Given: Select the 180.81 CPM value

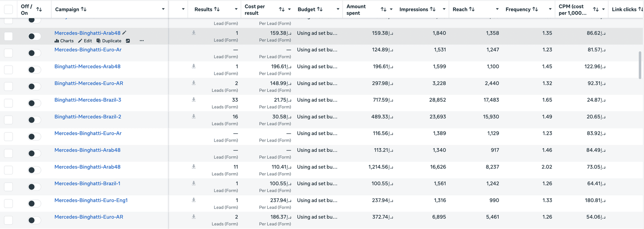Looking at the screenshot, I should click(595, 200).
